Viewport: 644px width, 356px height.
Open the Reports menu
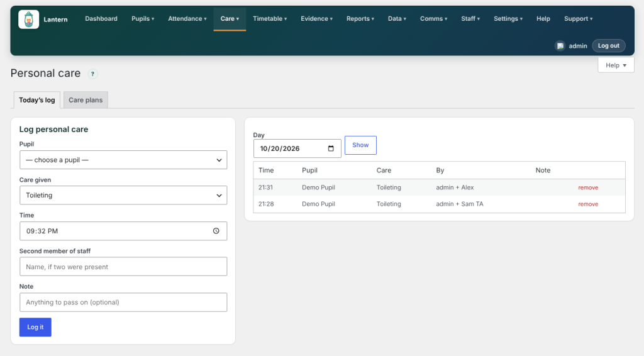pos(360,18)
